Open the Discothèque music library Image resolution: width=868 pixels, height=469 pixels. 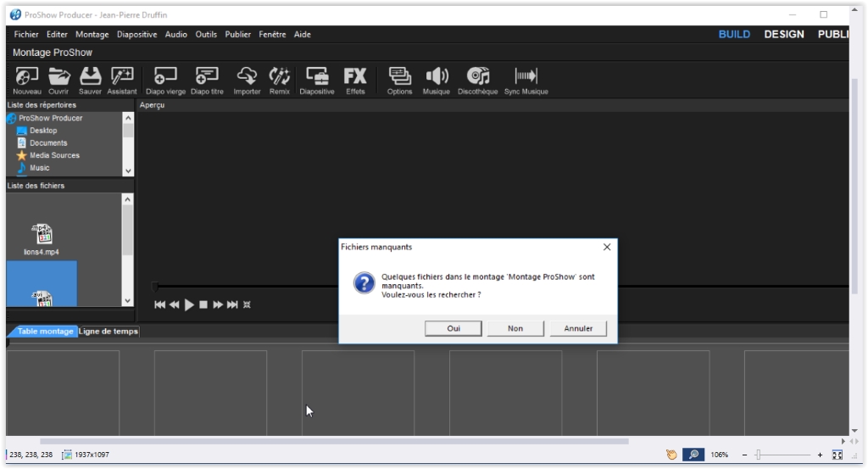point(478,81)
